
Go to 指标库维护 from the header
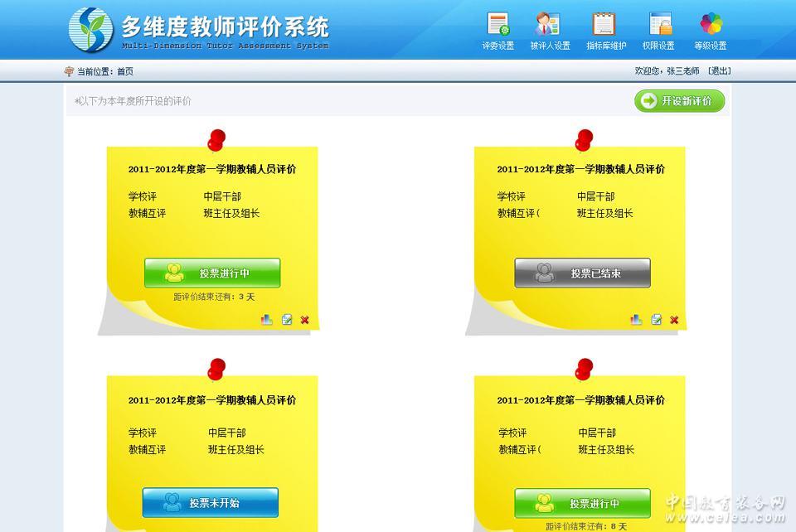(x=605, y=31)
